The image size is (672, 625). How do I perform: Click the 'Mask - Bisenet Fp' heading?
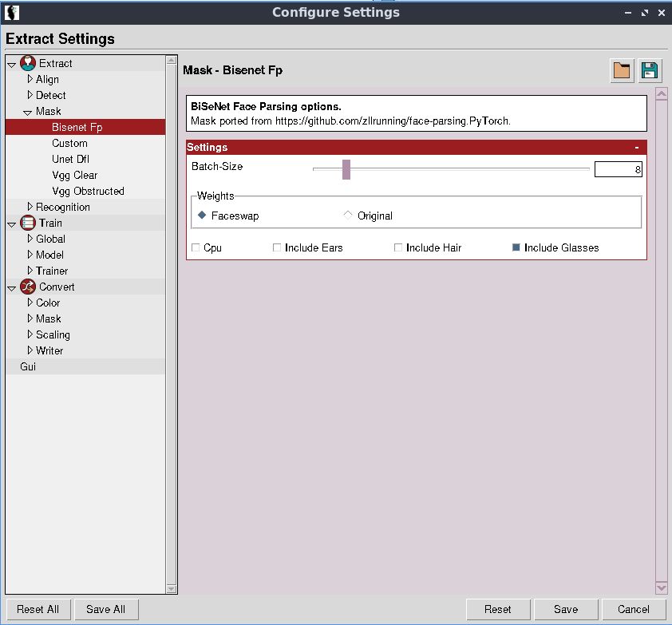[x=233, y=70]
